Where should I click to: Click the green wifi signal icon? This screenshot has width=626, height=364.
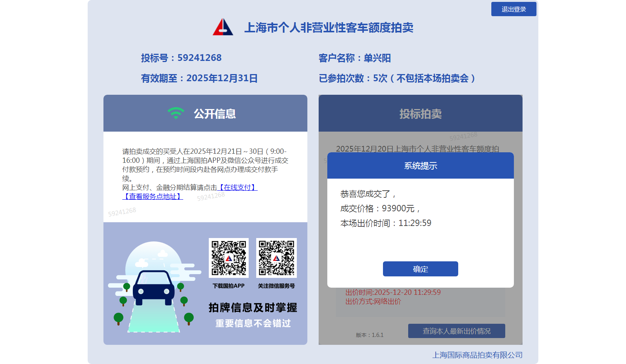coord(176,113)
